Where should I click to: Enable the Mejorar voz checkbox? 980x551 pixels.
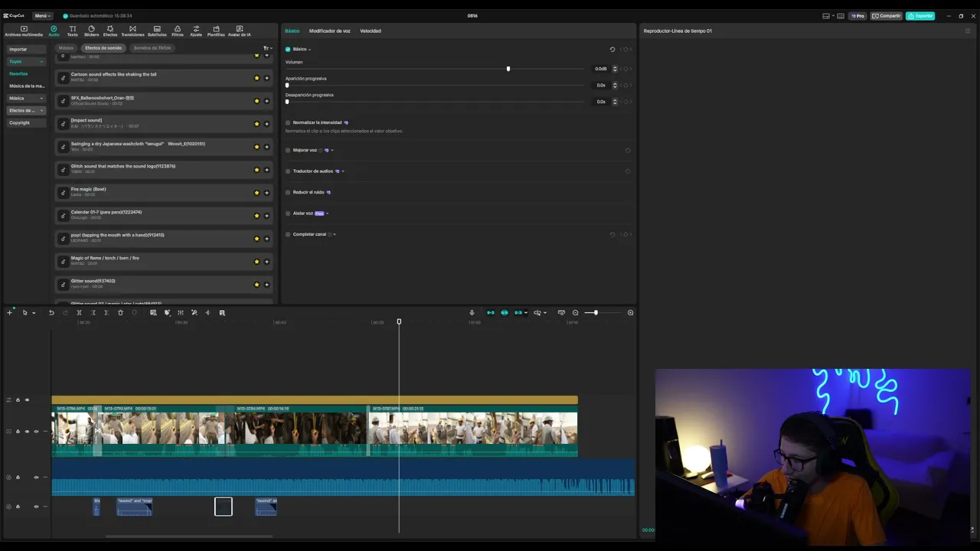pyautogui.click(x=288, y=150)
